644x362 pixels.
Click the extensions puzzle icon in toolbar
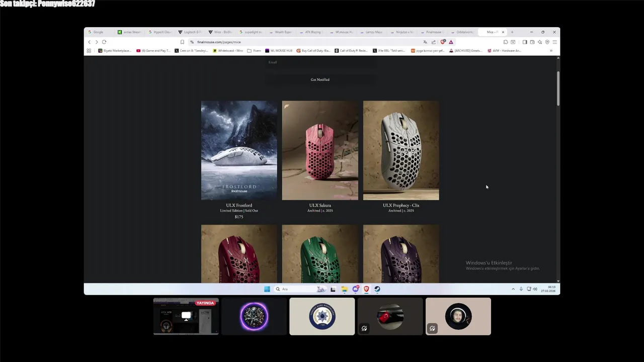(506, 42)
